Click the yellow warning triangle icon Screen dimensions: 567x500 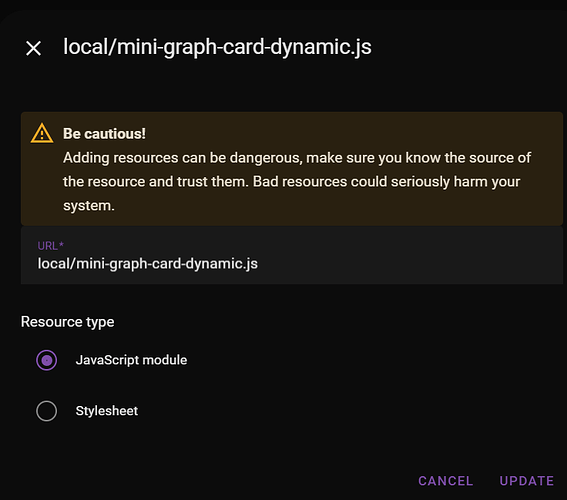(42, 133)
